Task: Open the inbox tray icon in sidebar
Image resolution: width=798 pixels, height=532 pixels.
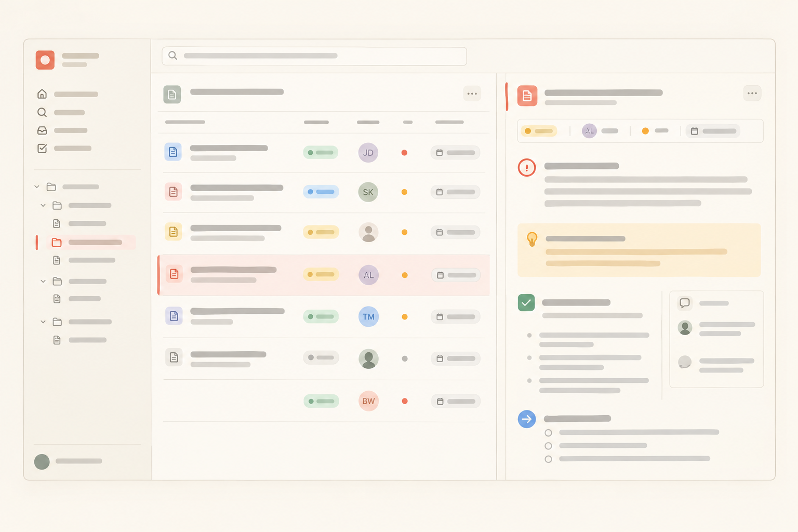Action: click(42, 130)
